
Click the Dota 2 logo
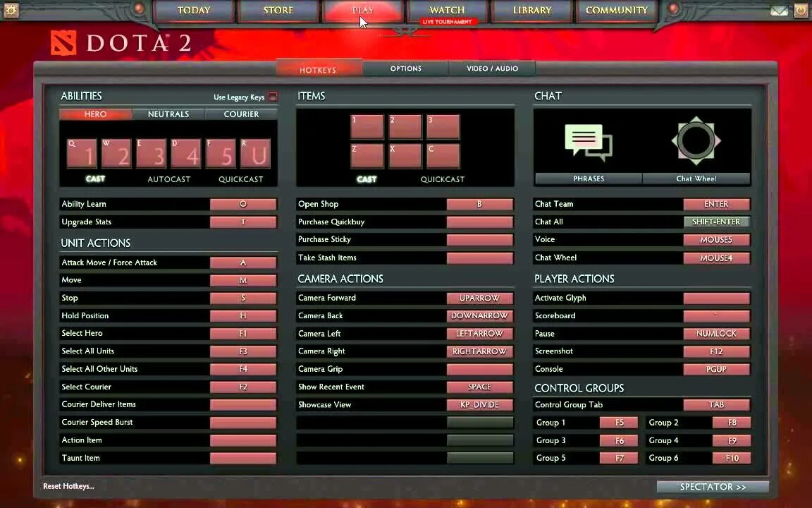(x=121, y=43)
